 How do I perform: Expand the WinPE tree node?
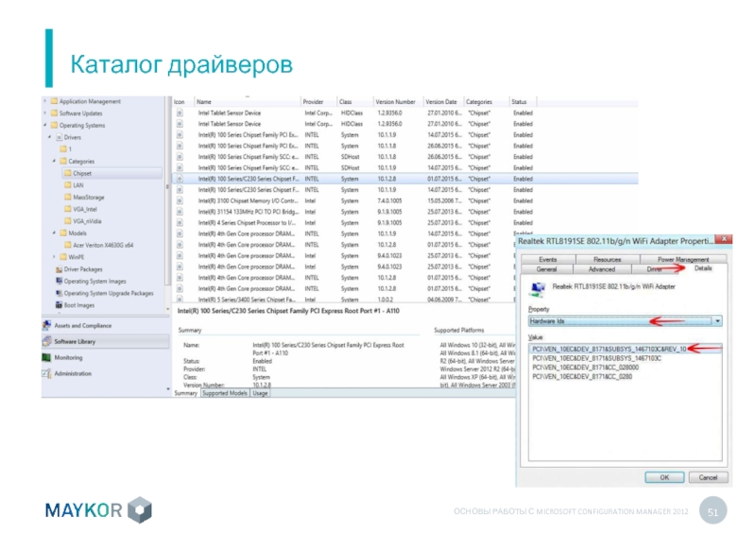pyautogui.click(x=55, y=256)
